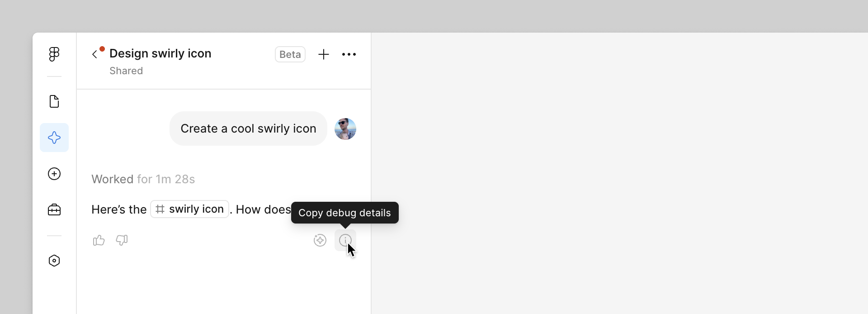Open the three-dot more options menu
868x314 pixels.
point(349,54)
